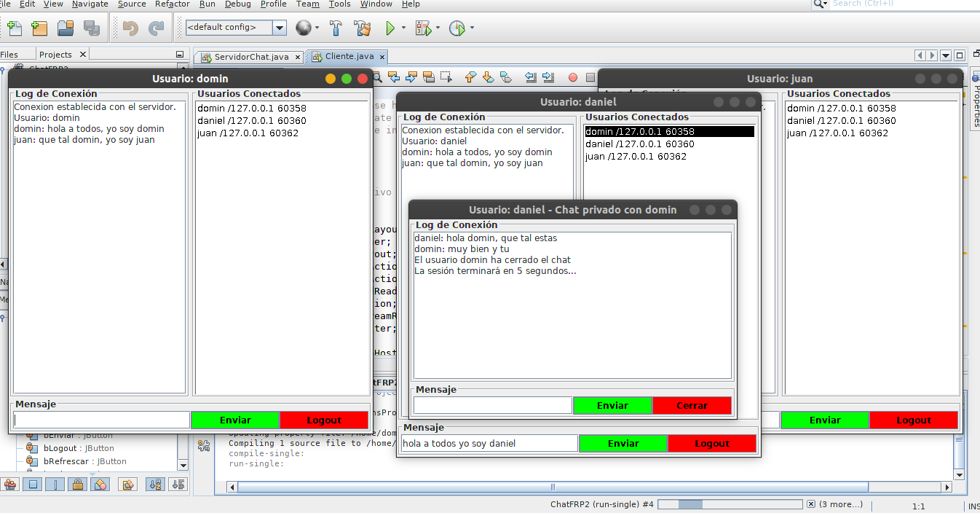980x513 pixels.
Task: Click the shift line right icon
Action: [548, 77]
